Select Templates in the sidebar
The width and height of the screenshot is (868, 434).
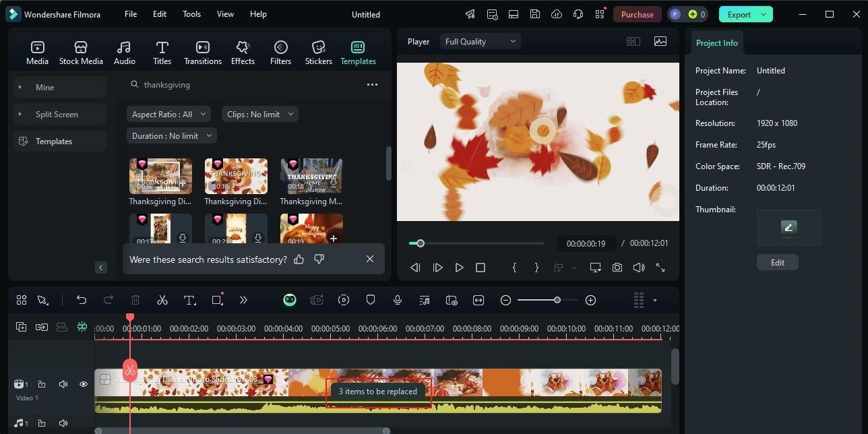pyautogui.click(x=60, y=141)
